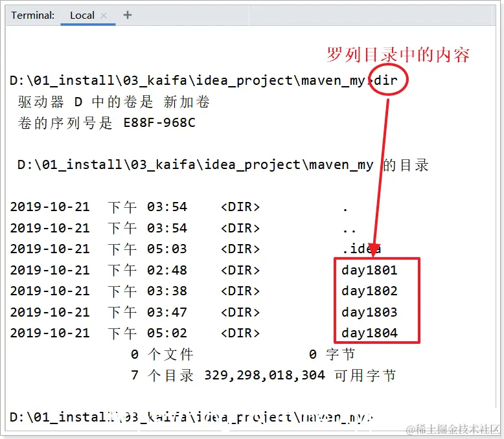Click the time 03:38 entry
This screenshot has height=439, width=504.
click(167, 291)
